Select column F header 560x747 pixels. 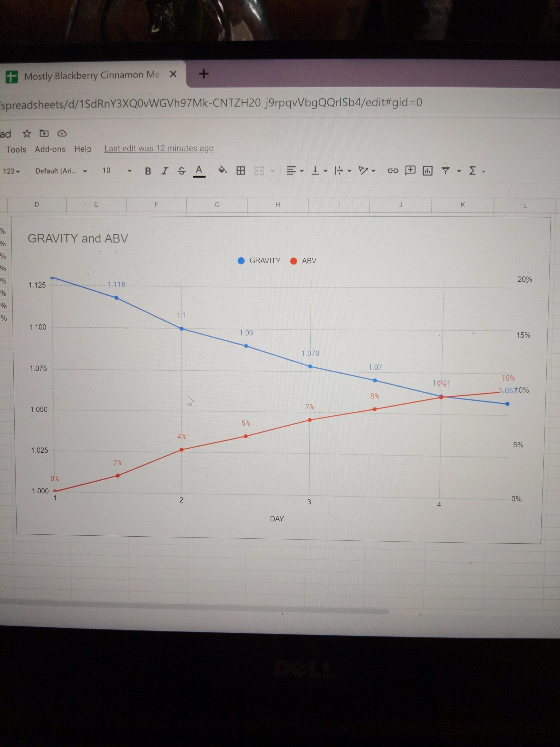(156, 204)
